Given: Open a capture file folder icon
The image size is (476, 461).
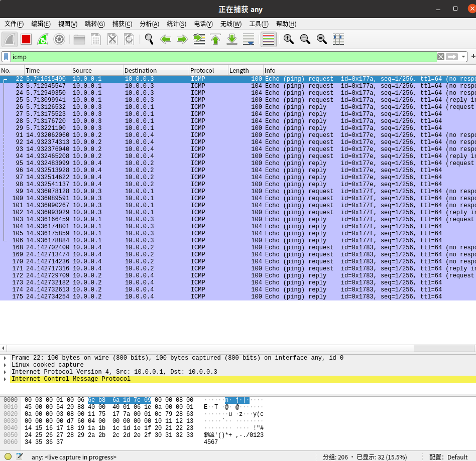Looking at the screenshot, I should [79, 40].
